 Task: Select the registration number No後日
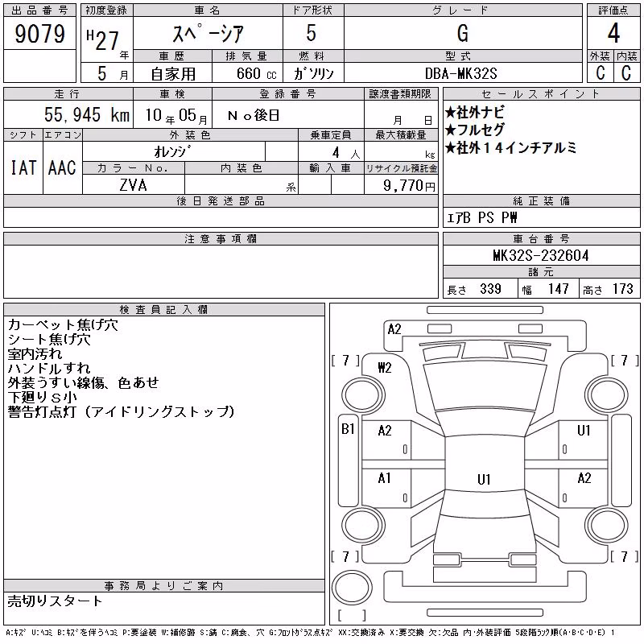click(254, 115)
